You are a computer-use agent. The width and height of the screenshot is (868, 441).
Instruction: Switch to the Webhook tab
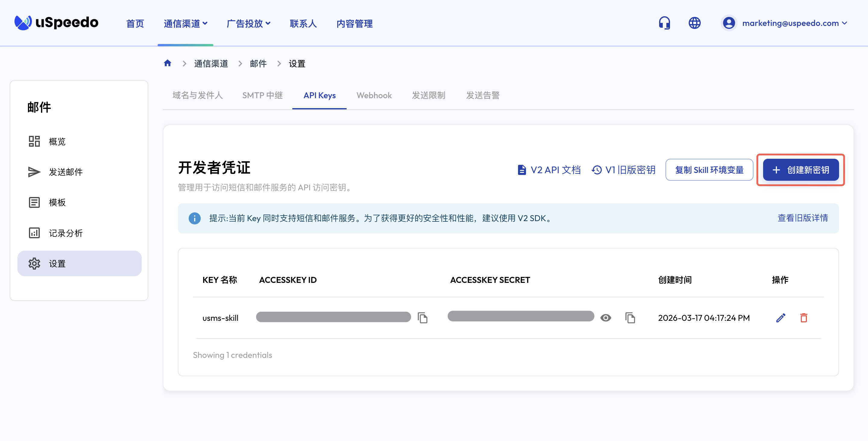[374, 95]
